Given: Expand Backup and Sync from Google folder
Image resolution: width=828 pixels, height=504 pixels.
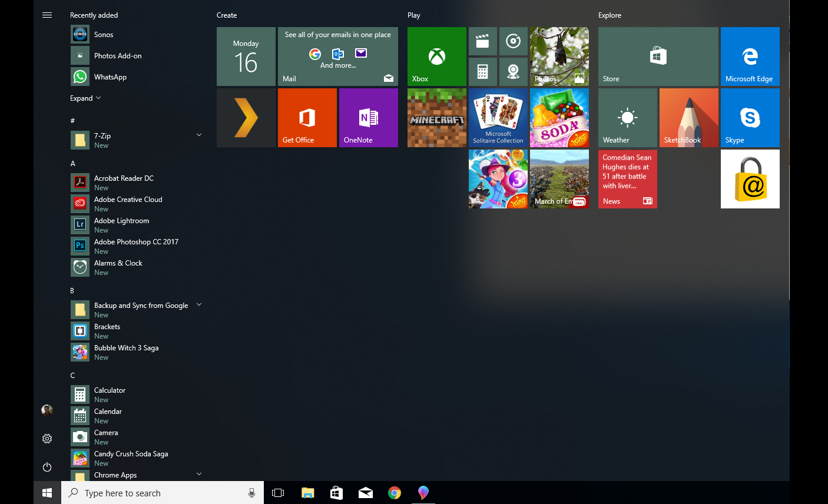Looking at the screenshot, I should click(199, 304).
